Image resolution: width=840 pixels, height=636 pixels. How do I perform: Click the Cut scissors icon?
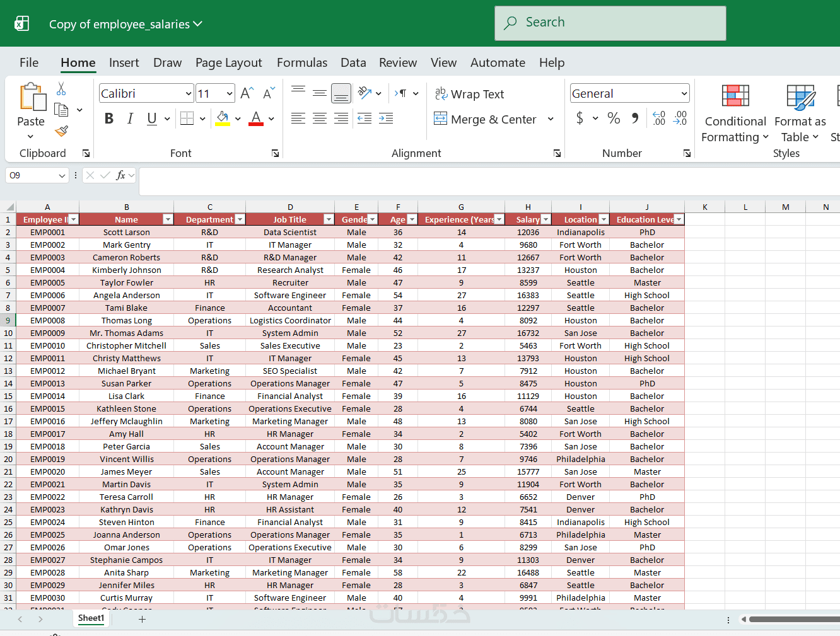[x=61, y=89]
